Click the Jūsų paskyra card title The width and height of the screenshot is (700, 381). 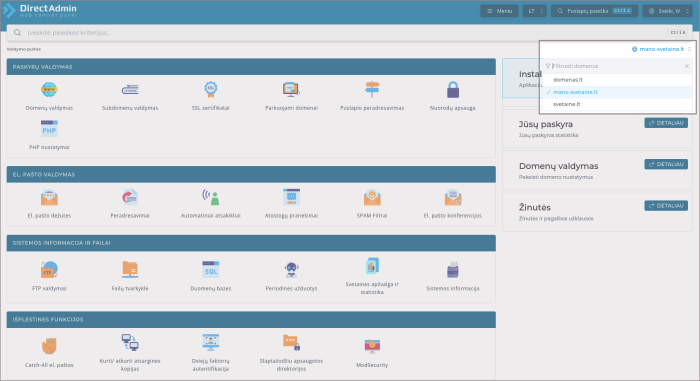tap(546, 124)
